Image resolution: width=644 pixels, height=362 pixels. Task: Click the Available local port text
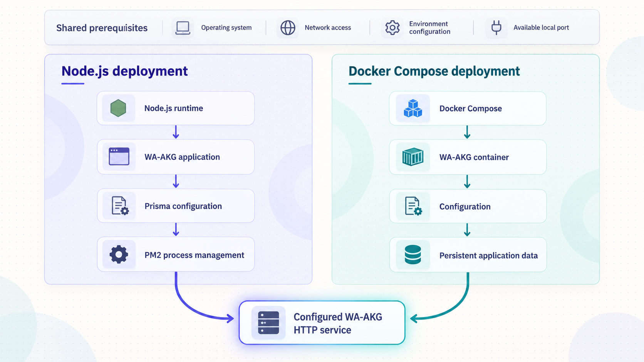[541, 28]
